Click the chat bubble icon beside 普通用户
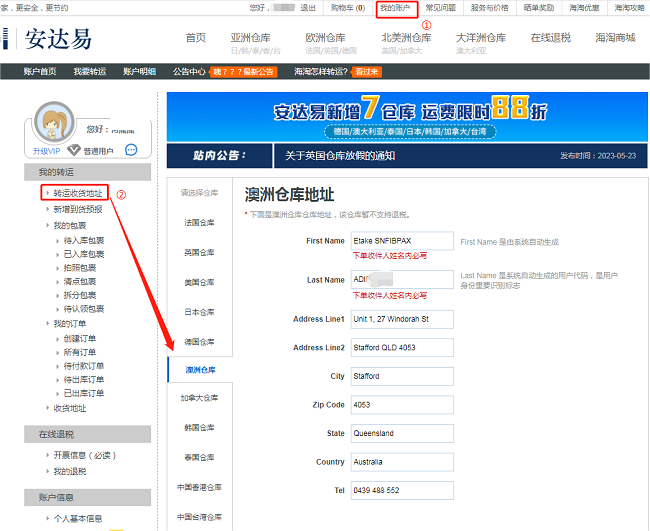This screenshot has width=650, height=531. pyautogui.click(x=131, y=150)
